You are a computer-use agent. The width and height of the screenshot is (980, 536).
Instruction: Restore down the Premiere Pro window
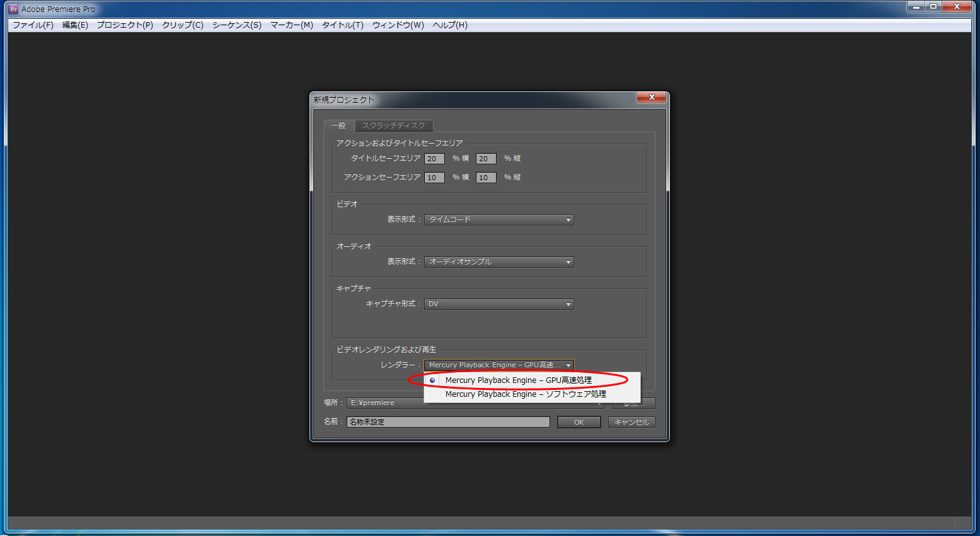point(933,7)
